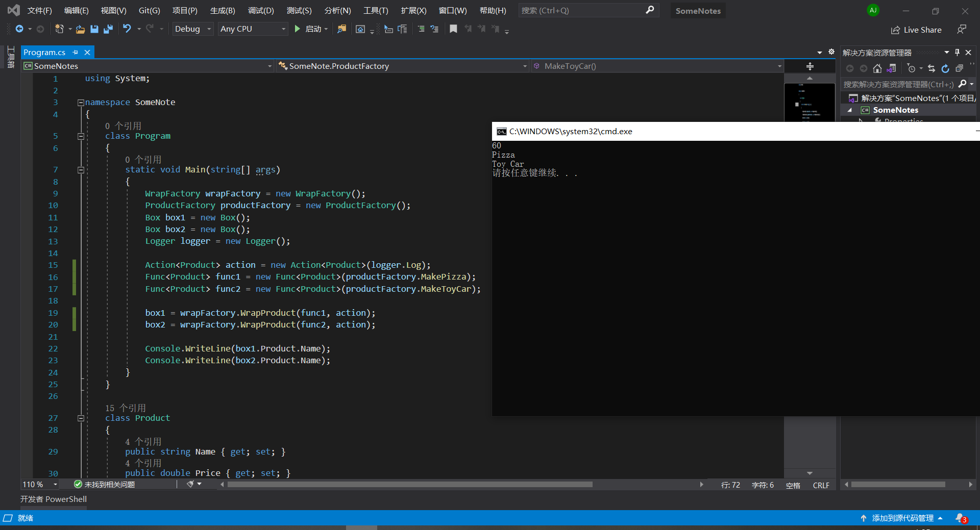This screenshot has width=980, height=530.
Task: Close the Program.cs tab
Action: click(x=87, y=52)
